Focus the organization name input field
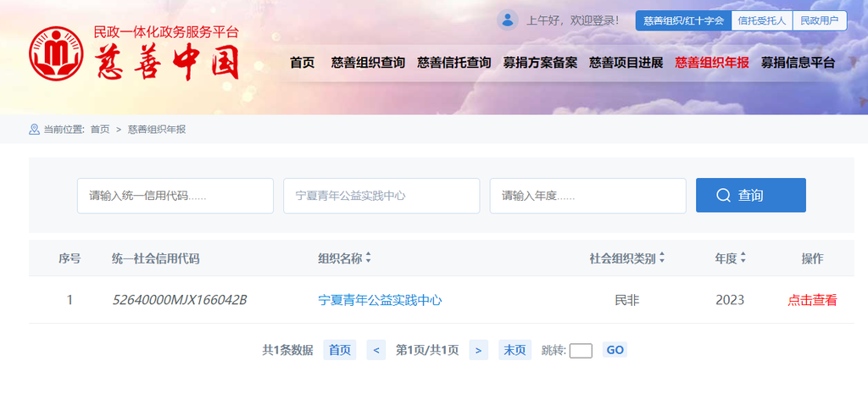This screenshot has width=868, height=400. coord(381,196)
